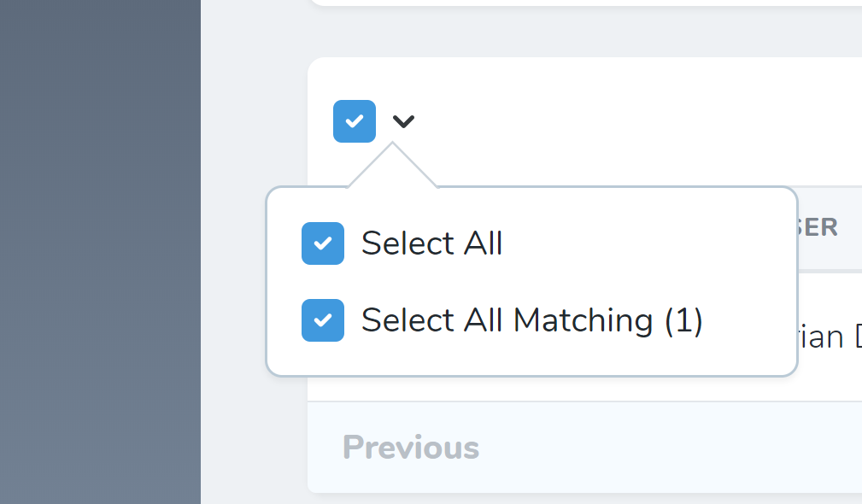862x504 pixels.
Task: Click the blue checked master selection checkbox
Action: [354, 120]
